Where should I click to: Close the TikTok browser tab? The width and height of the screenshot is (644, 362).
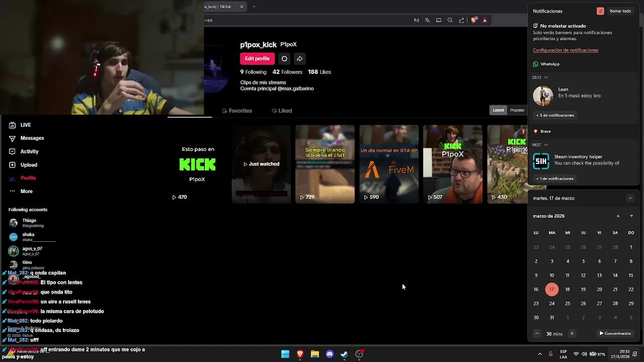[242, 7]
